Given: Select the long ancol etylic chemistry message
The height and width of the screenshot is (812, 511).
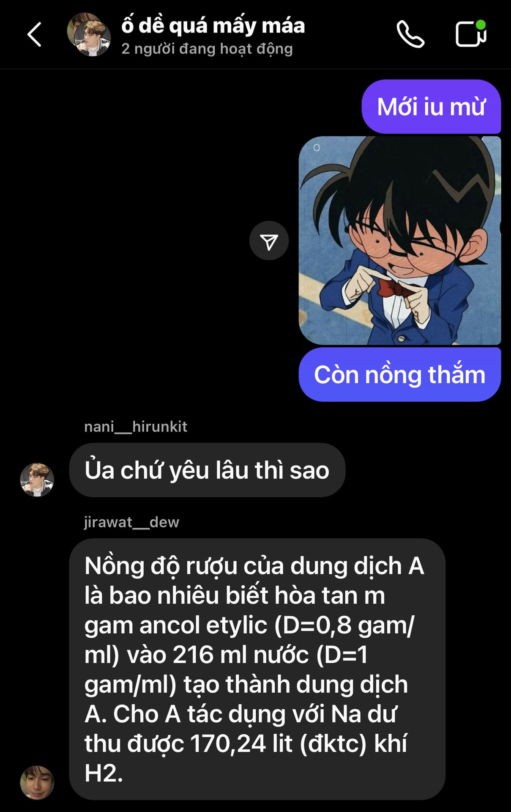Looking at the screenshot, I should click(257, 669).
